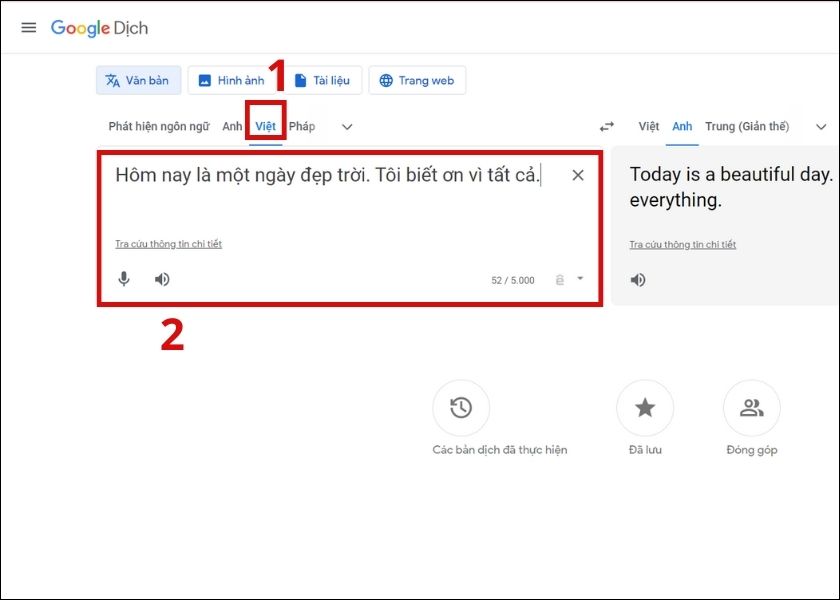840x600 pixels.
Task: Select Pháp as the source language
Action: (x=303, y=126)
